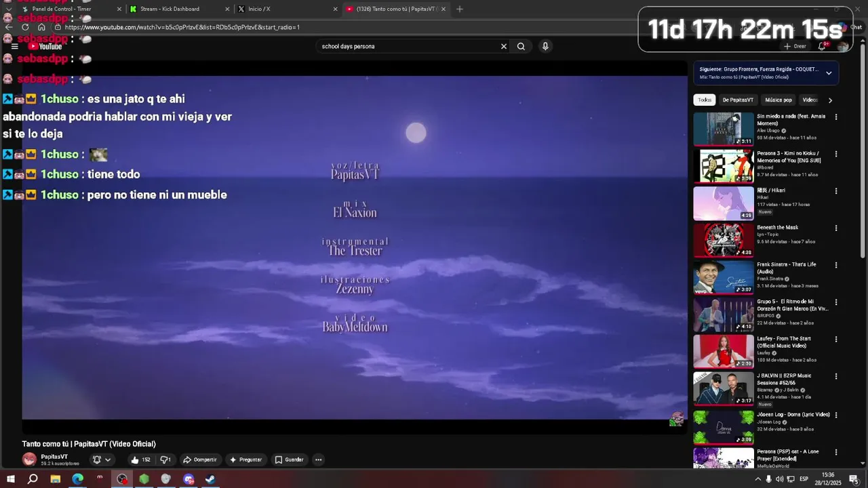Click the Preguntar button

point(245,460)
